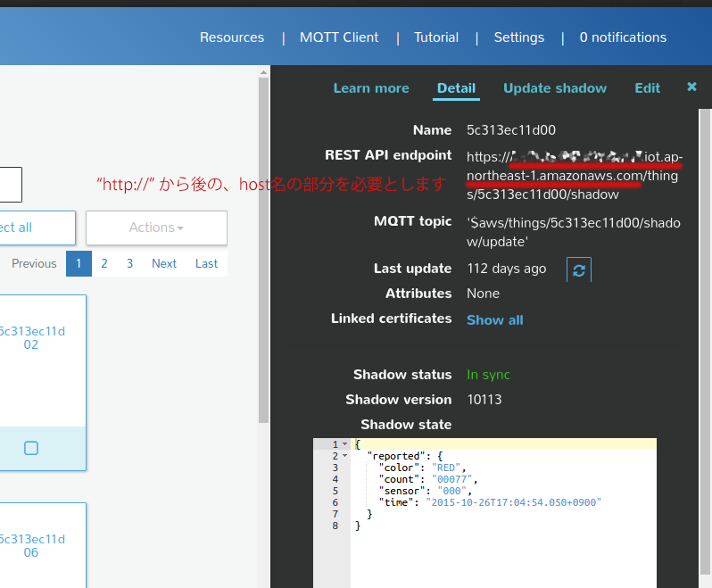The height and width of the screenshot is (588, 712).
Task: Show all linked certificates
Action: (495, 320)
